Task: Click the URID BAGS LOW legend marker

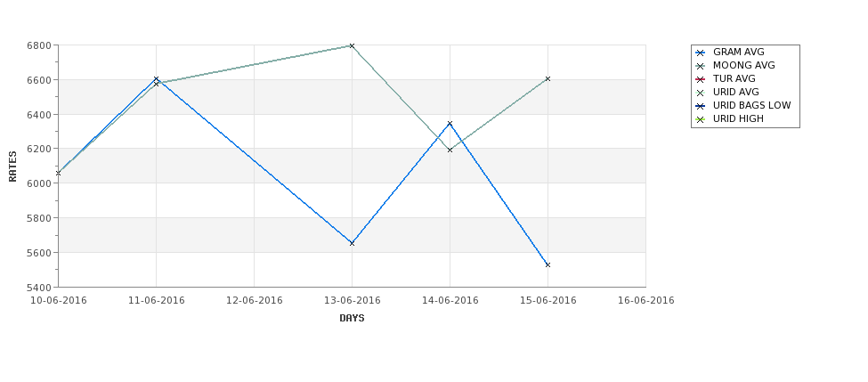Action: (x=701, y=106)
